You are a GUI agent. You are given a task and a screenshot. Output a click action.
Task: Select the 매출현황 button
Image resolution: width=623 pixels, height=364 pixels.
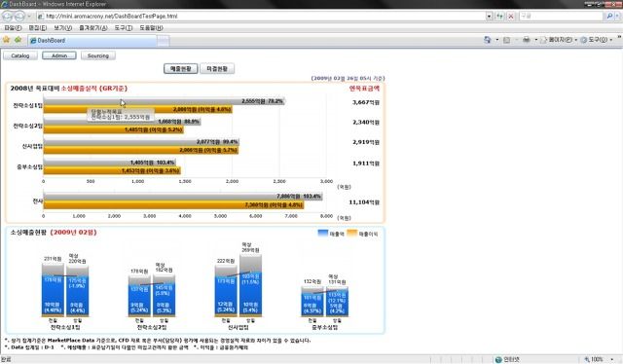pos(181,69)
